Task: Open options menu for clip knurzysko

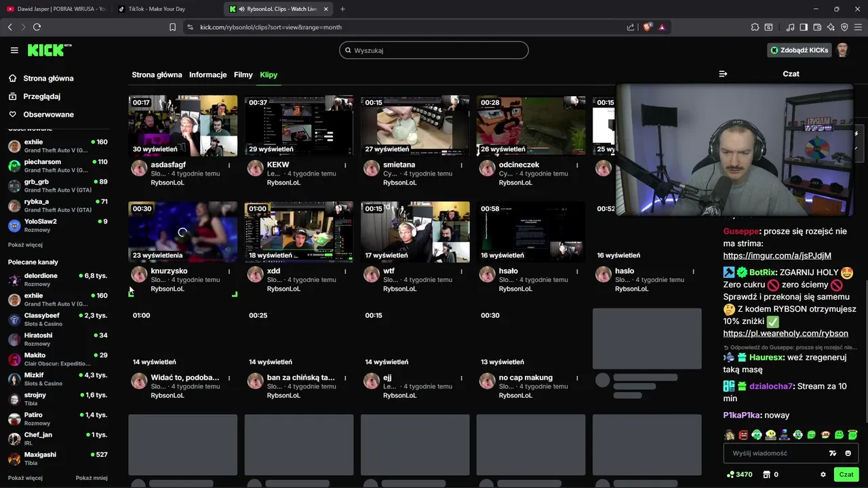Action: click(x=229, y=271)
